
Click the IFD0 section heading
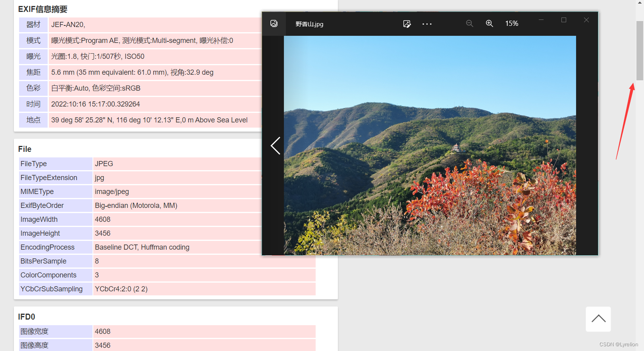point(27,317)
